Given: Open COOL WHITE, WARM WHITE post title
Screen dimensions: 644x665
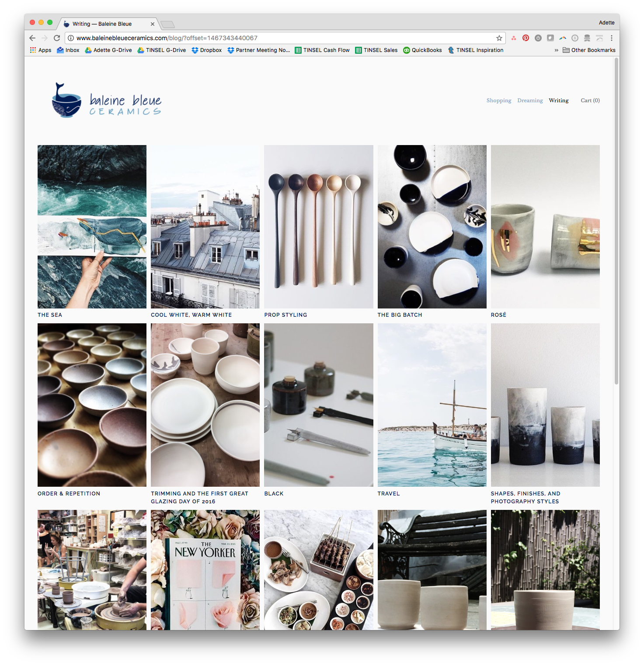Looking at the screenshot, I should tap(191, 315).
